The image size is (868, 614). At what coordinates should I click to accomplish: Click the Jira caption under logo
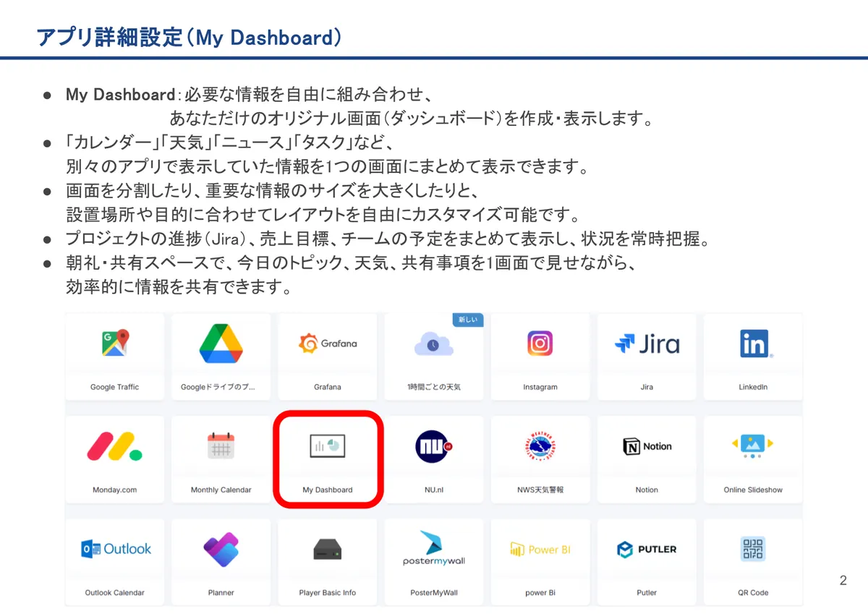coord(647,387)
